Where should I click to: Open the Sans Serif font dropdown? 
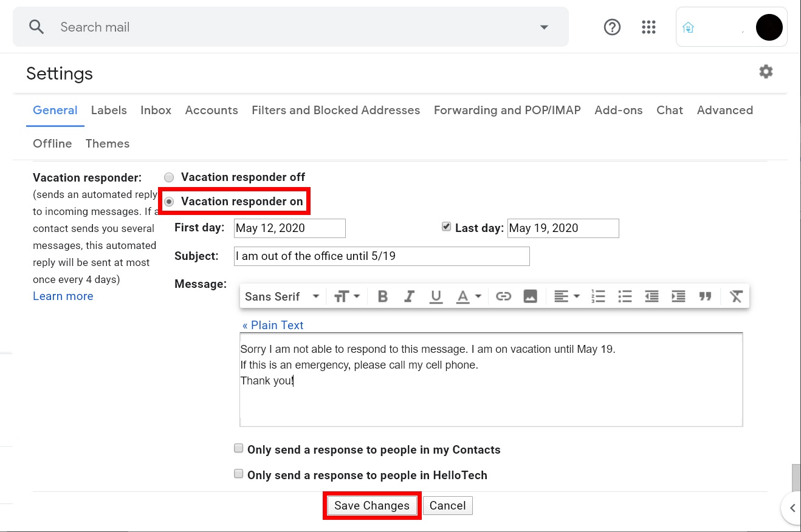(282, 296)
